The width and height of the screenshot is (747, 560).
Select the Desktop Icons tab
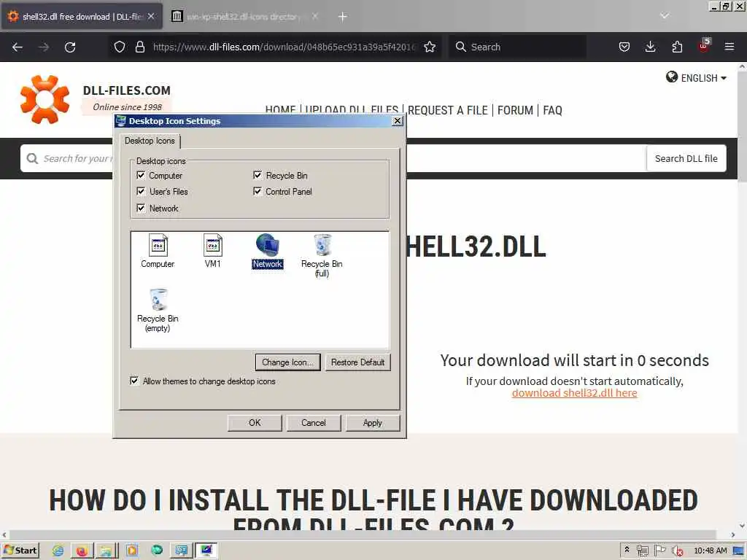click(150, 141)
